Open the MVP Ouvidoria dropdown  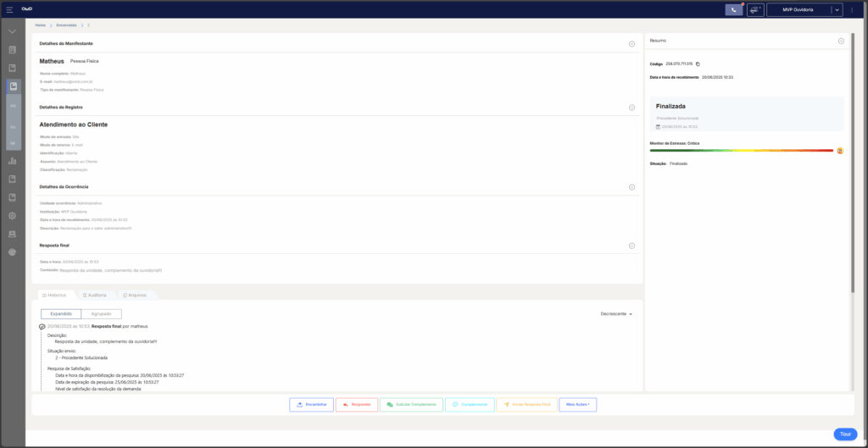(804, 9)
